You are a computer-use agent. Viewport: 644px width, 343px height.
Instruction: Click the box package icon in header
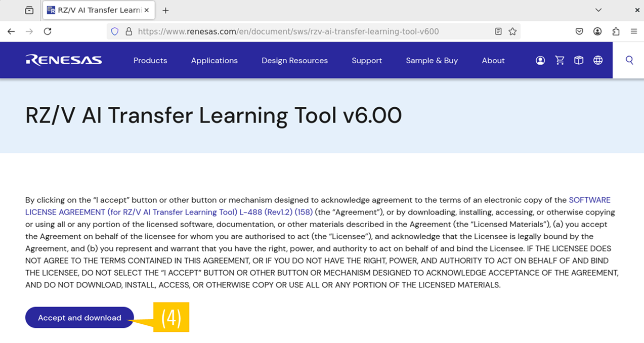coord(579,60)
